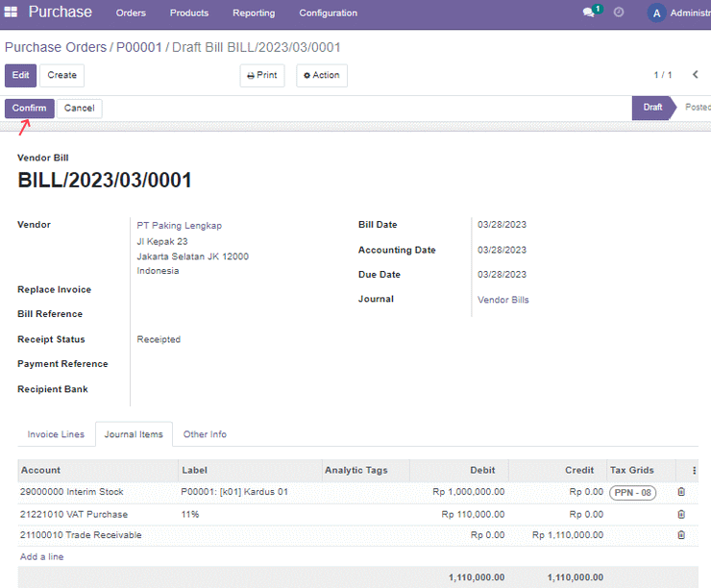This screenshot has width=711, height=588.
Task: Open the activities clock icon
Action: [619, 12]
